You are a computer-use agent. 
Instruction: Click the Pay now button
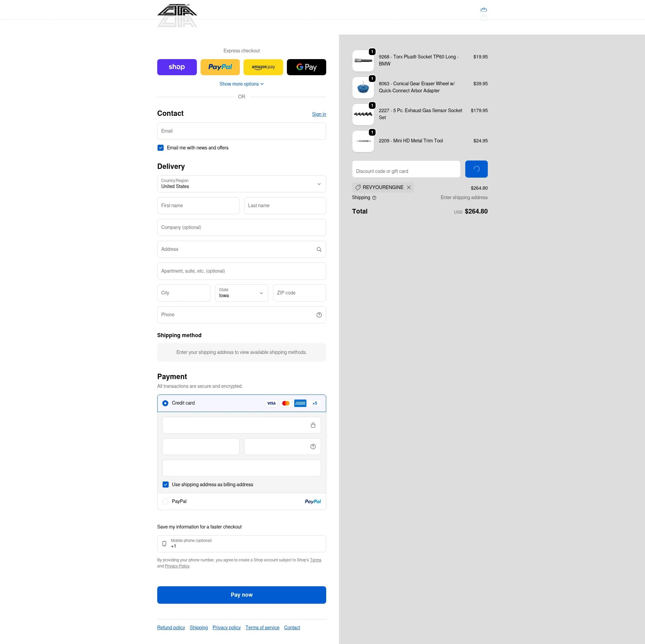click(x=241, y=595)
